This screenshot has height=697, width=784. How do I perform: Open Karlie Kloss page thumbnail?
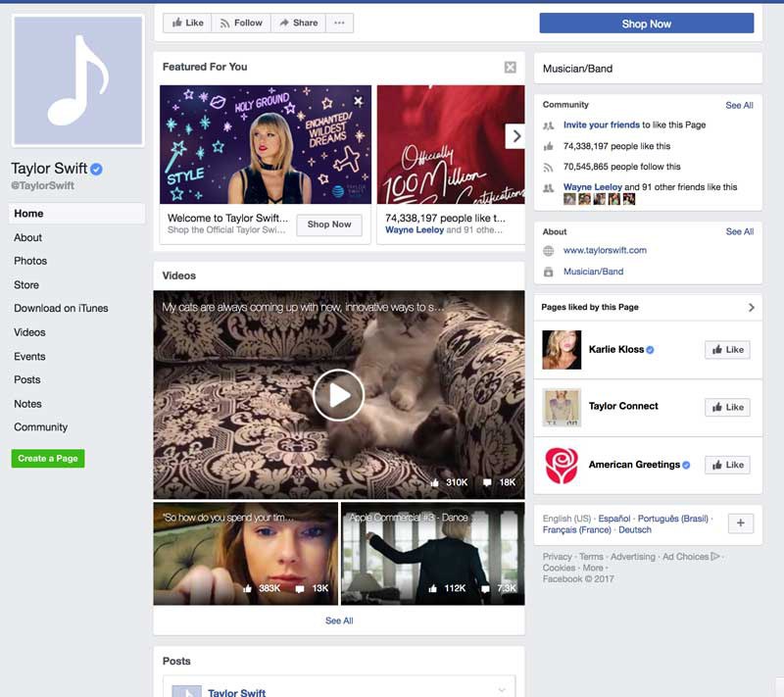pyautogui.click(x=562, y=350)
